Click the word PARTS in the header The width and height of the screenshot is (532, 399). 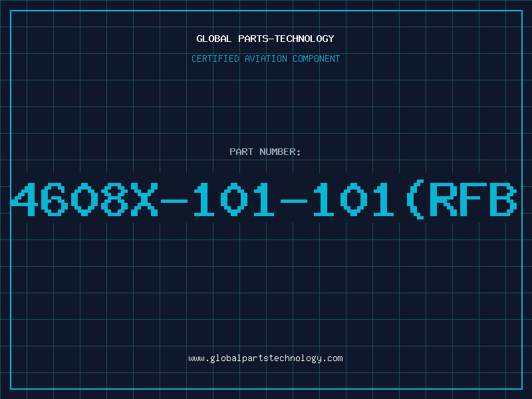(x=253, y=39)
